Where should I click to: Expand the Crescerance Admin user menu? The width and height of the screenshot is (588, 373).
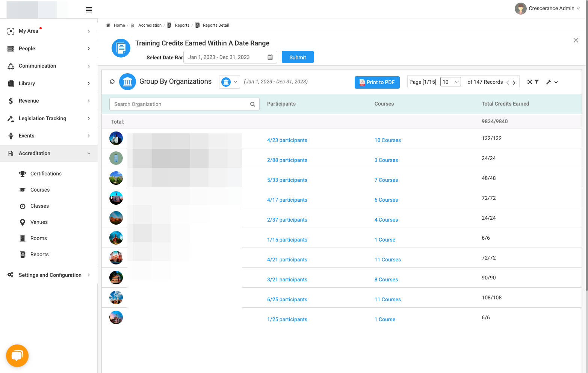tap(554, 9)
